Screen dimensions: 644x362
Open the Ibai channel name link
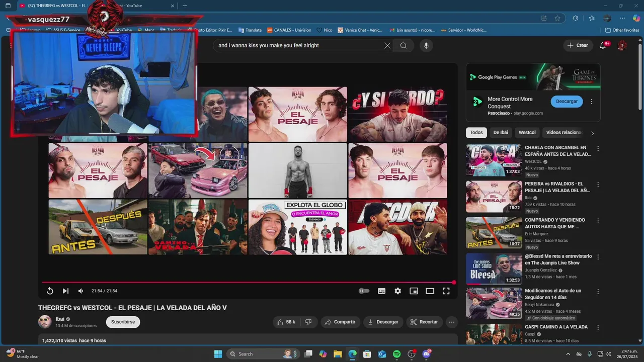60,319
